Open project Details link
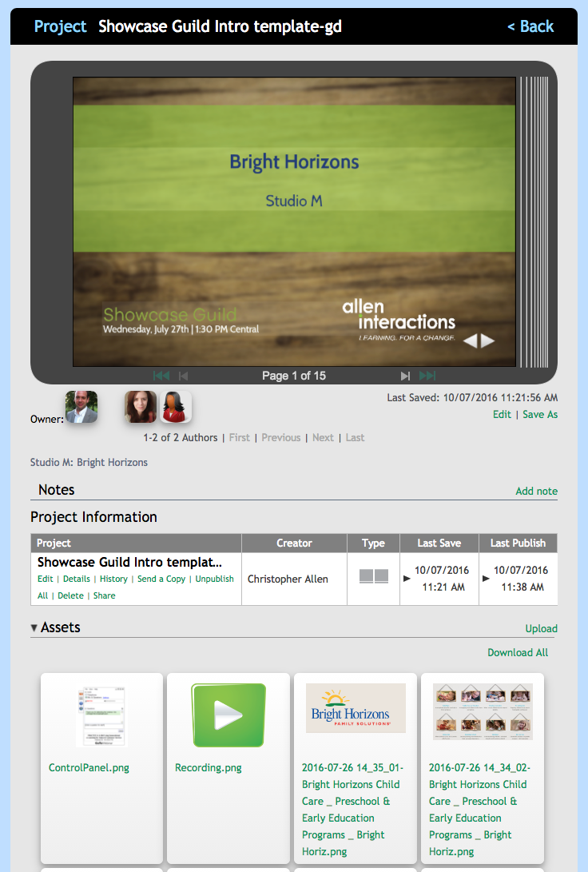 77,579
